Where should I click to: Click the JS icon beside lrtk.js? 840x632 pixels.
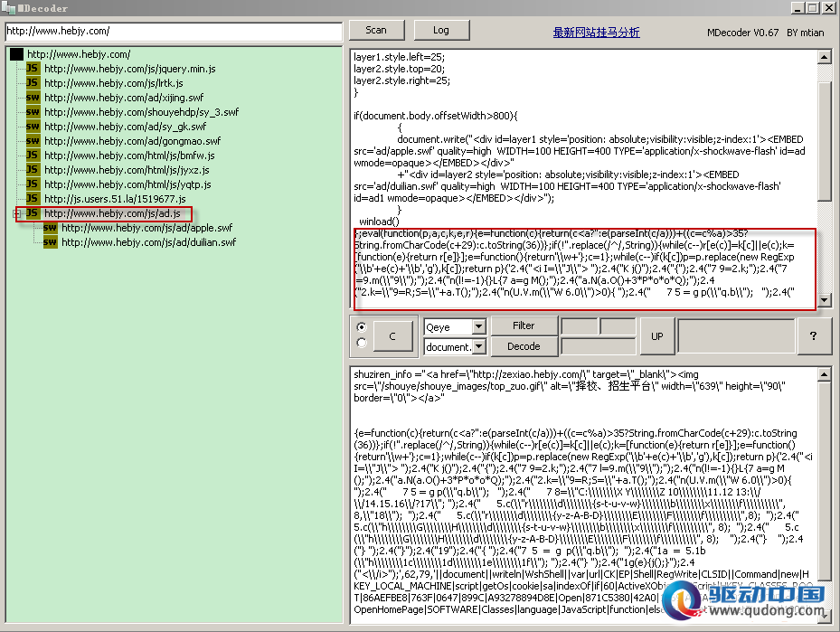pyautogui.click(x=33, y=83)
